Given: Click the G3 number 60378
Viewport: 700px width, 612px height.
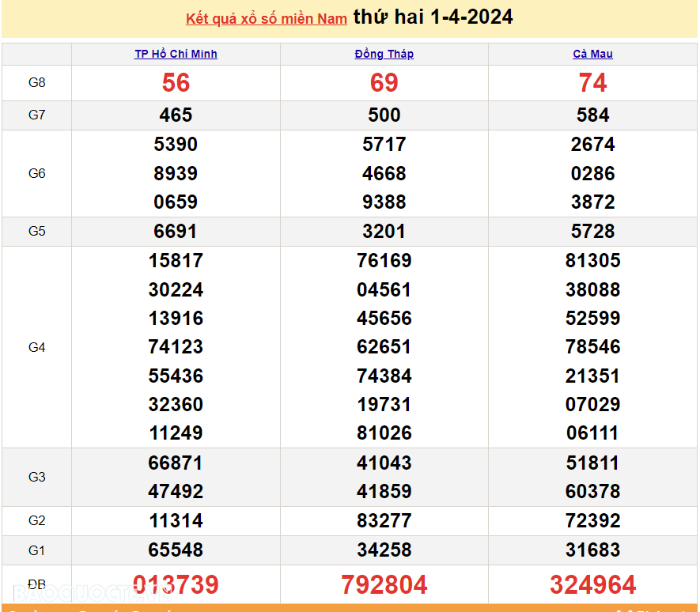Looking at the screenshot, I should pos(592,492).
